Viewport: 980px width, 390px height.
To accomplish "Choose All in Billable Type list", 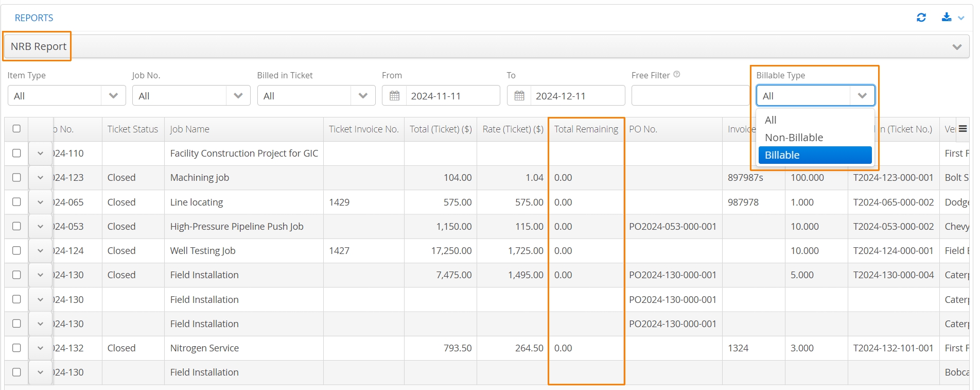I will pyautogui.click(x=815, y=120).
